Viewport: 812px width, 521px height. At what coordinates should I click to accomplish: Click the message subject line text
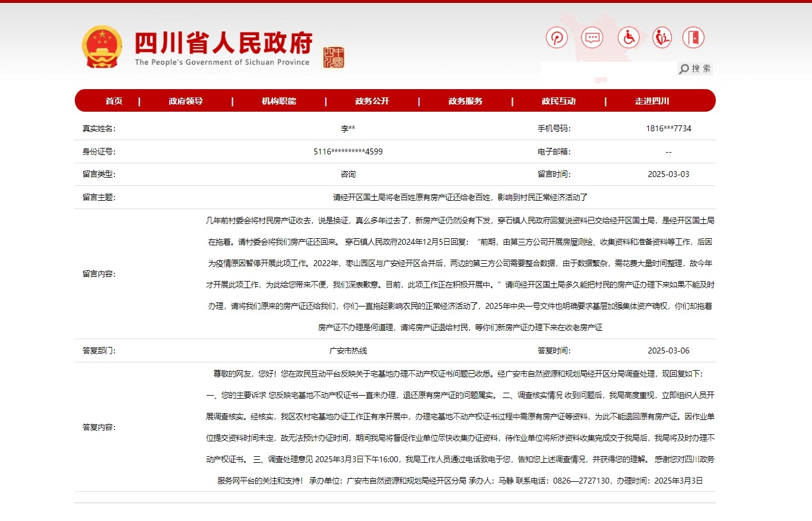tap(460, 197)
